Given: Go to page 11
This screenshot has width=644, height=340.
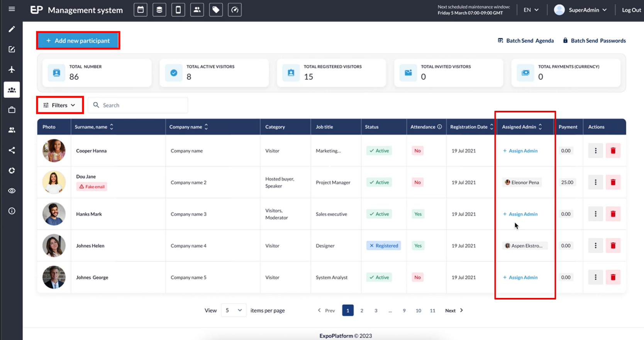Looking at the screenshot, I should [x=432, y=310].
